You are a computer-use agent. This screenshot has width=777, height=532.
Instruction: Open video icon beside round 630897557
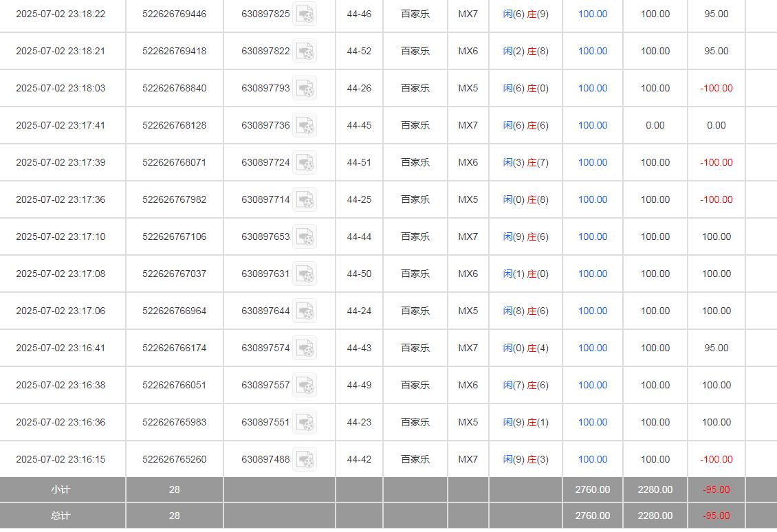point(305,386)
